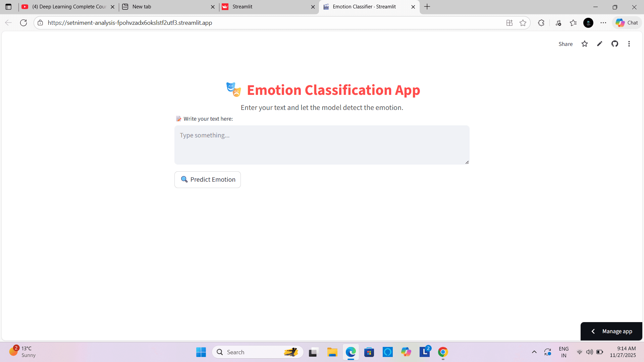Open the edit app pencil icon
This screenshot has width=644, height=362.
pos(600,44)
